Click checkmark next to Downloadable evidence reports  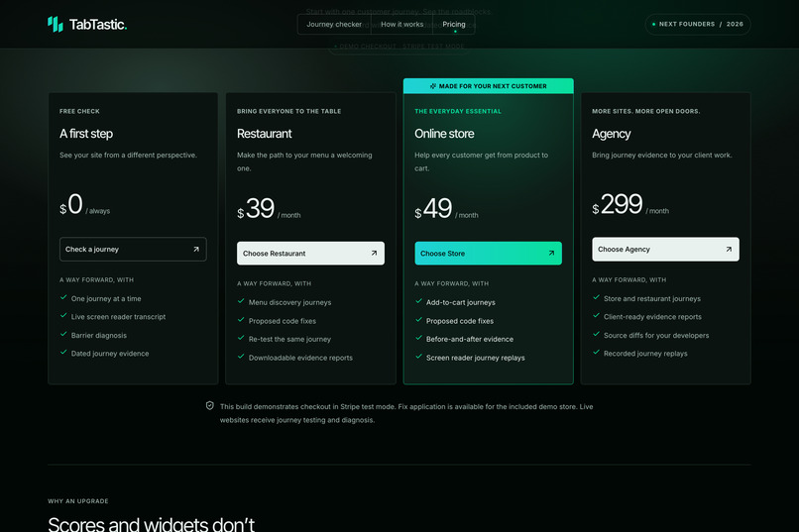pyautogui.click(x=241, y=357)
